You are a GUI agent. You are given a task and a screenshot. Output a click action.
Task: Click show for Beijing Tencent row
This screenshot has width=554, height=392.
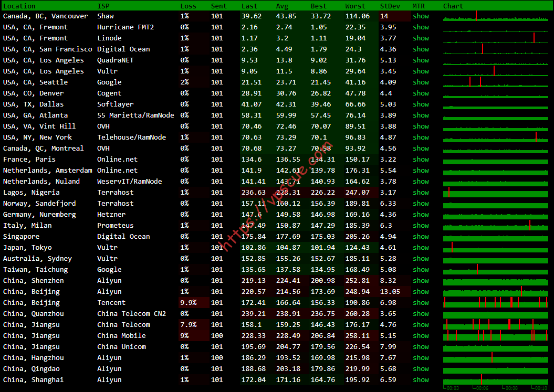(421, 303)
